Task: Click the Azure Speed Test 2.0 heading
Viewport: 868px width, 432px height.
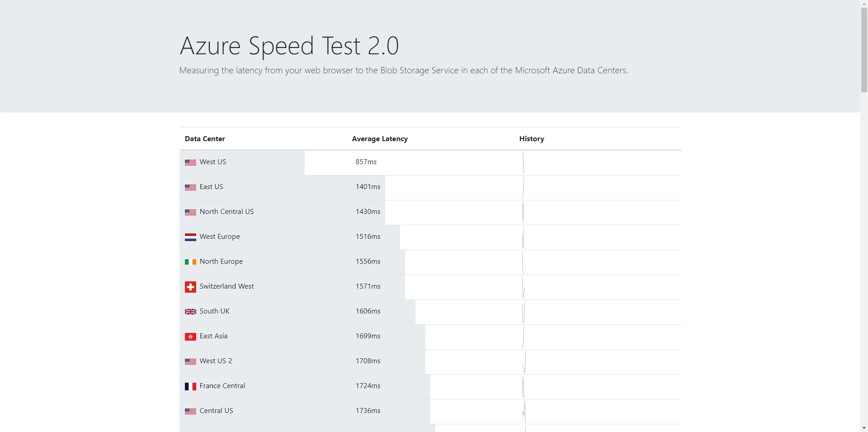Action: (289, 46)
